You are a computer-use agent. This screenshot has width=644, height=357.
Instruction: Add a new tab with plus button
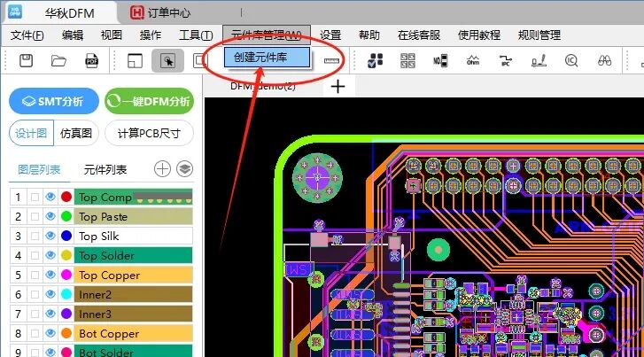338,86
